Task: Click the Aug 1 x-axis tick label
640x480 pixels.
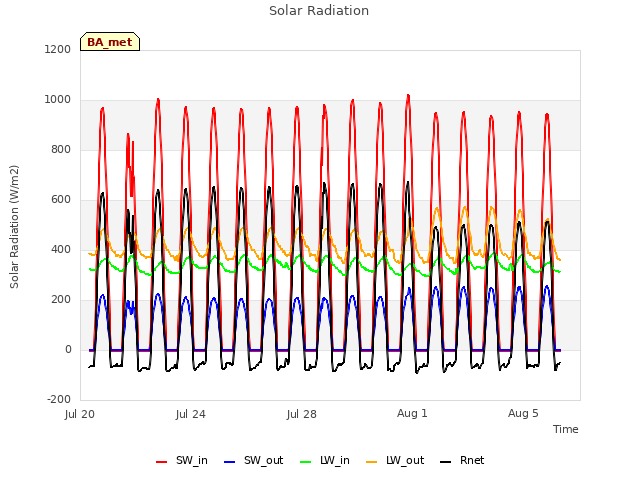Action: pyautogui.click(x=412, y=413)
